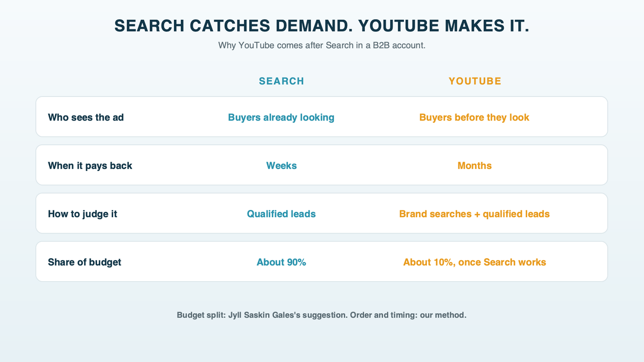Click 'Buyers already looking' cell

(x=281, y=117)
